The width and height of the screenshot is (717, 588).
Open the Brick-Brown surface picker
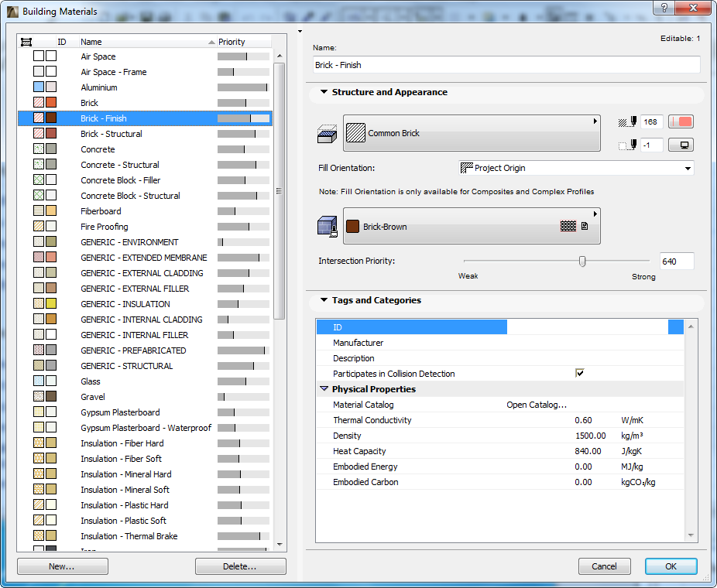coord(472,226)
